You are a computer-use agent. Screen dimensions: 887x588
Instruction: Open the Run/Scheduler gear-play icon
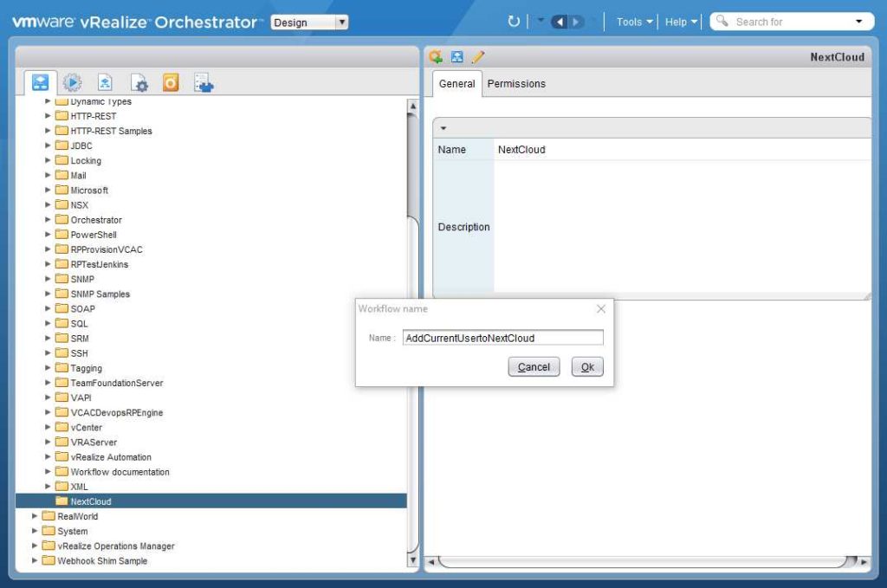click(x=73, y=82)
